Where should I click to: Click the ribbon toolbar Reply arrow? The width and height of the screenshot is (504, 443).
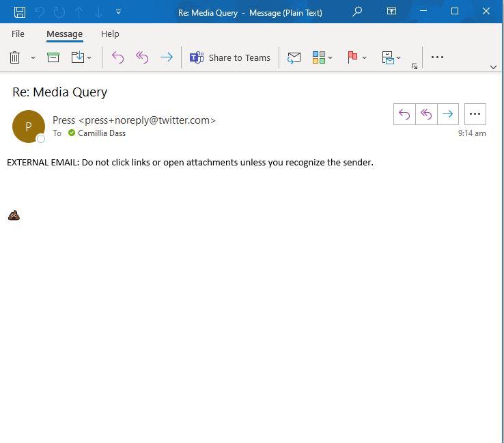coord(117,58)
